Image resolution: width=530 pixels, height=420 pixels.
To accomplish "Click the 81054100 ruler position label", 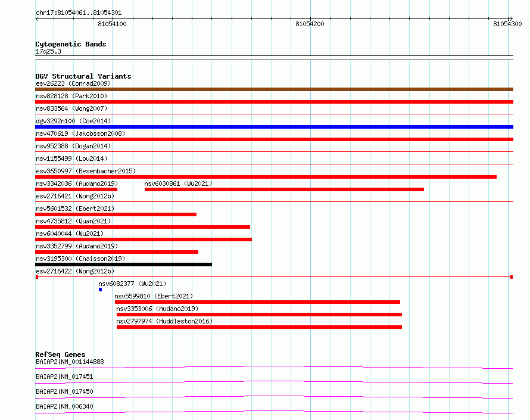I will coord(112,24).
